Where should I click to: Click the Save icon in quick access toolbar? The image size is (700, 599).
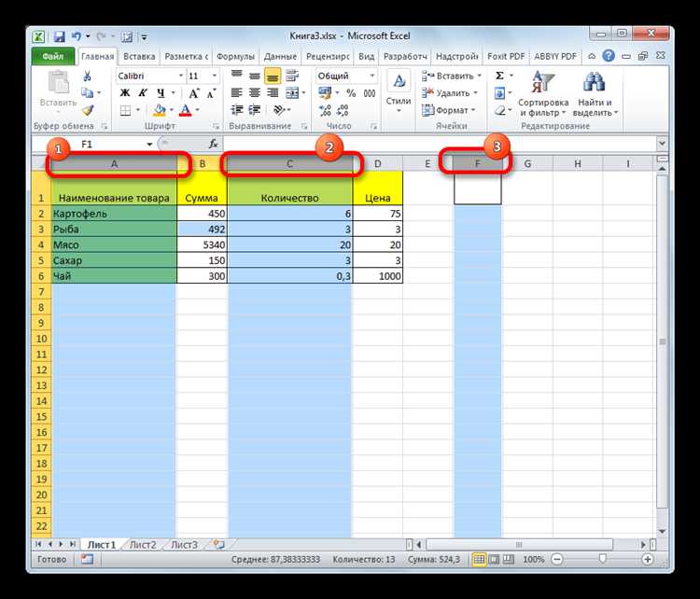[59, 36]
